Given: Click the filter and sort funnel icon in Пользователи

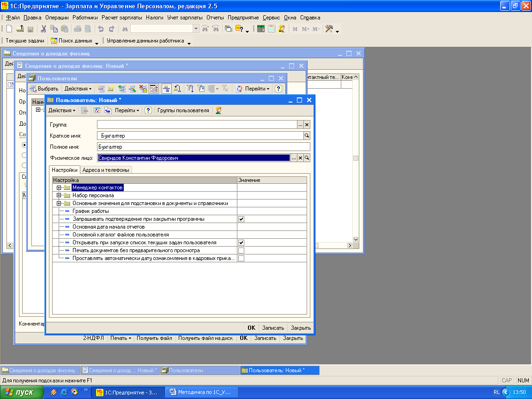Looking at the screenshot, I should coord(190,89).
